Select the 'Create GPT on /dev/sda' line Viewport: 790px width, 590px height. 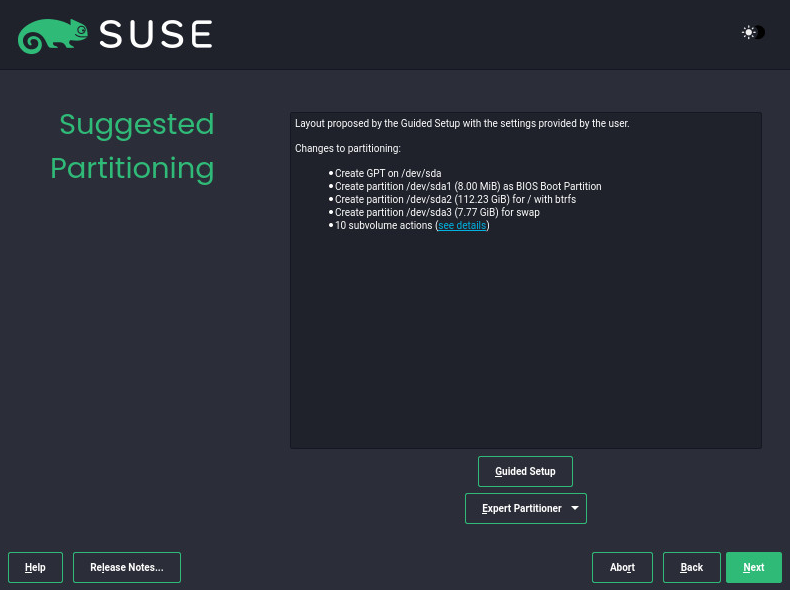point(388,173)
